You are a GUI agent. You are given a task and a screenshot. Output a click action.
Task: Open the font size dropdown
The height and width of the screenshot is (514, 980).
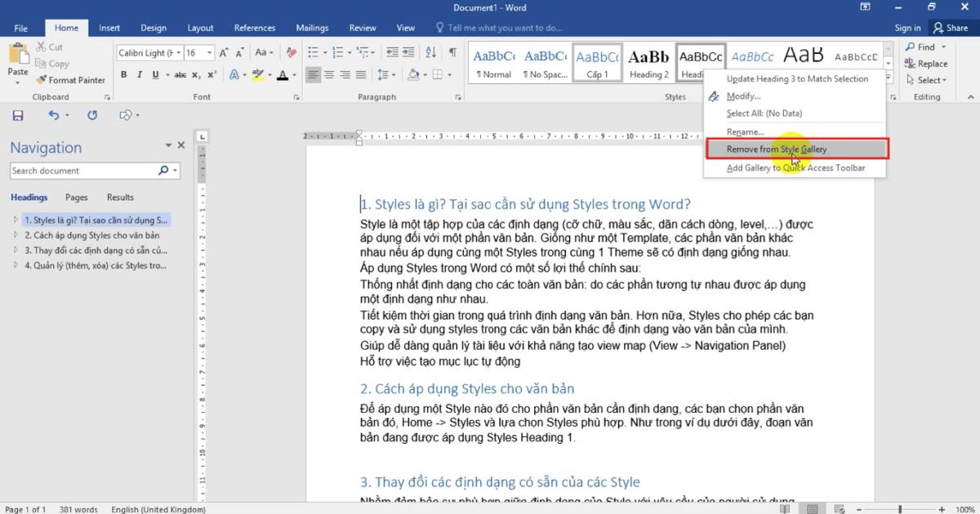(x=200, y=52)
